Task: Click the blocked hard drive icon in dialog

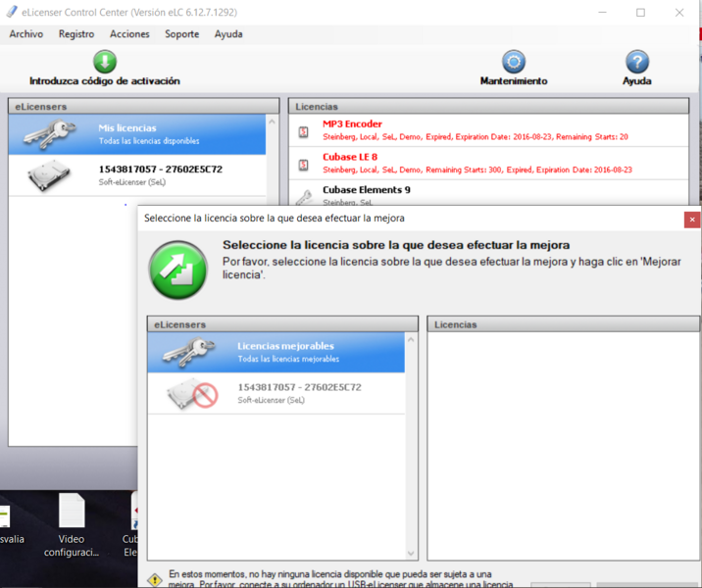Action: point(192,393)
